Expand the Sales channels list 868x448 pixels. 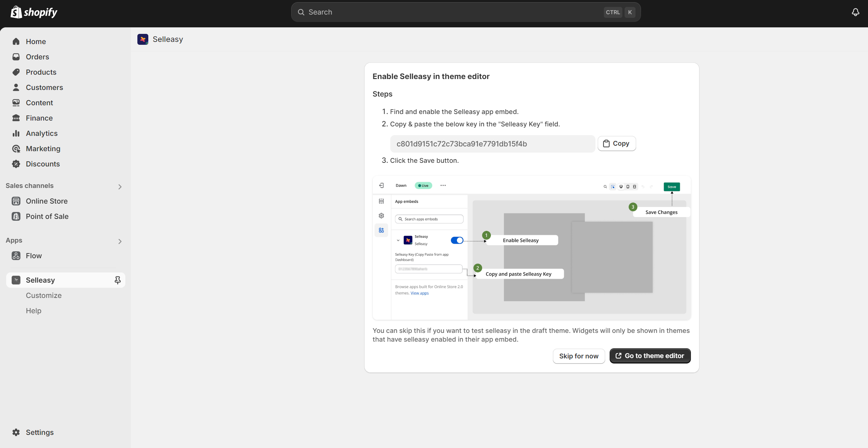(x=120, y=186)
